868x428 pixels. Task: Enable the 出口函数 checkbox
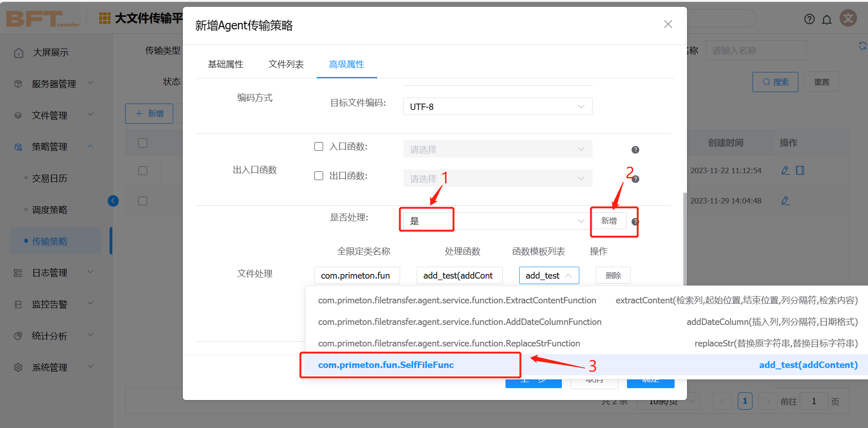pos(319,176)
